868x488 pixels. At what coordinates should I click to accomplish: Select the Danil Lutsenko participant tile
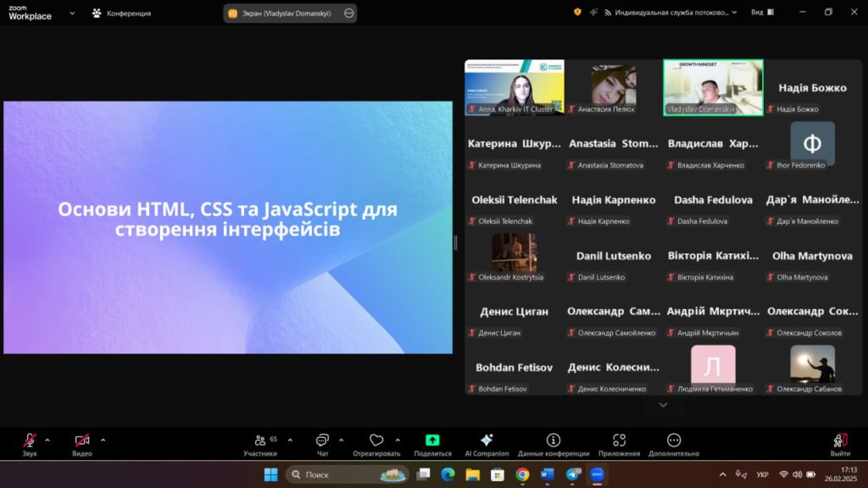click(x=614, y=256)
